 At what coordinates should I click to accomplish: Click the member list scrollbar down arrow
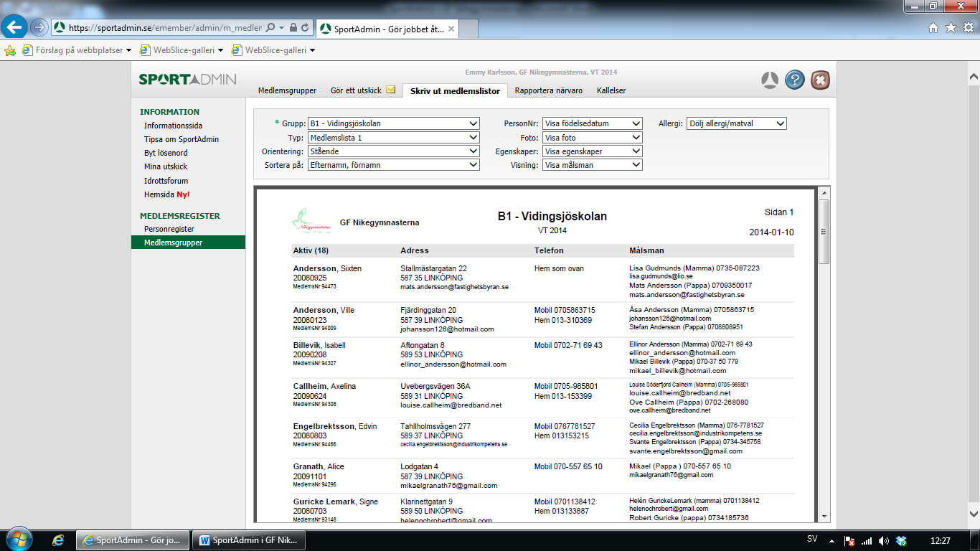824,516
